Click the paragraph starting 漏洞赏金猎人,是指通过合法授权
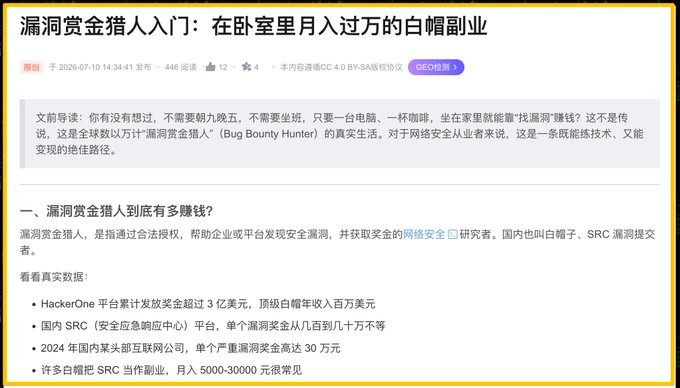Screen dimensions: 680x388 [337, 242]
